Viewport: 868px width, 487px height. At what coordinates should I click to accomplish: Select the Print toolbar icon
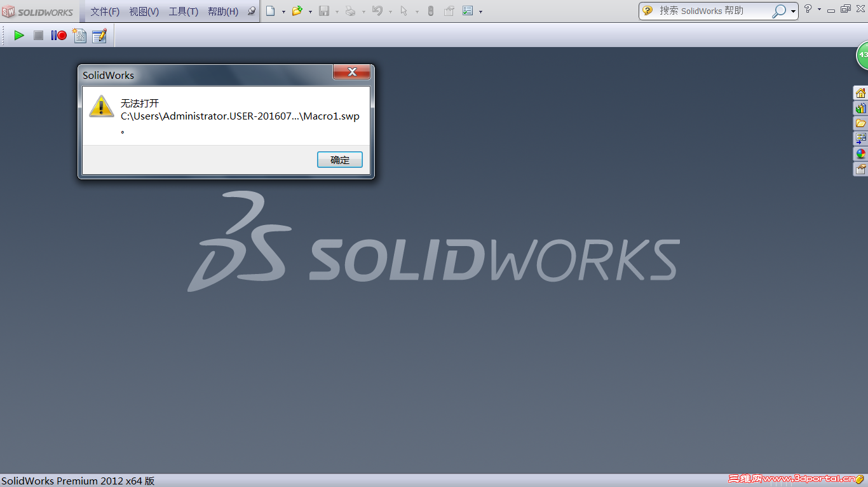[351, 11]
